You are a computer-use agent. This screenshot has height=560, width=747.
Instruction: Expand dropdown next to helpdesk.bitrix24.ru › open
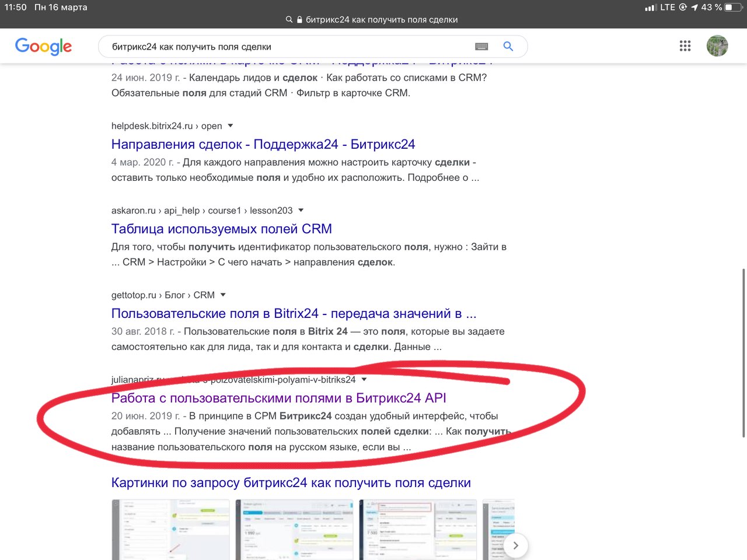230,125
